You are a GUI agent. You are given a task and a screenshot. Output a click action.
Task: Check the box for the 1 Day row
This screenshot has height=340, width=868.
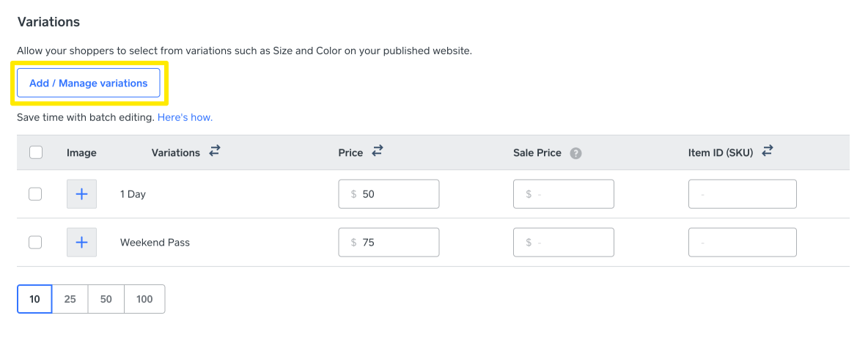[35, 194]
